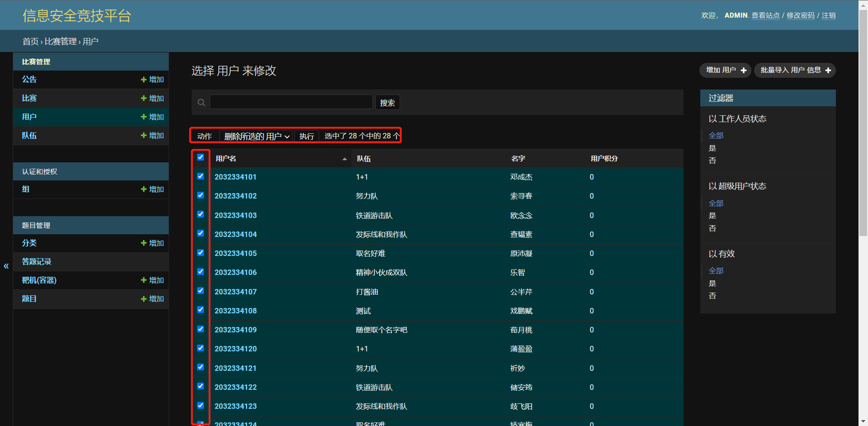This screenshot has width=868, height=426.
Task: Click 首页 breadcrumb link
Action: pyautogui.click(x=31, y=41)
